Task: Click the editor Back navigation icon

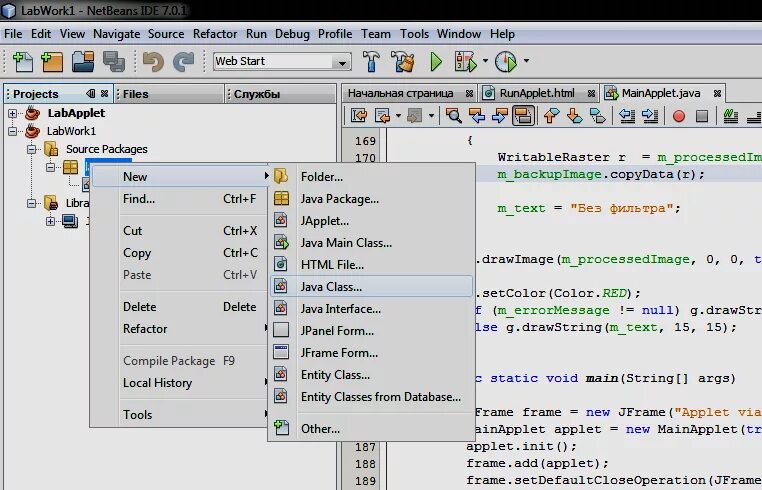Action: pyautogui.click(x=382, y=116)
